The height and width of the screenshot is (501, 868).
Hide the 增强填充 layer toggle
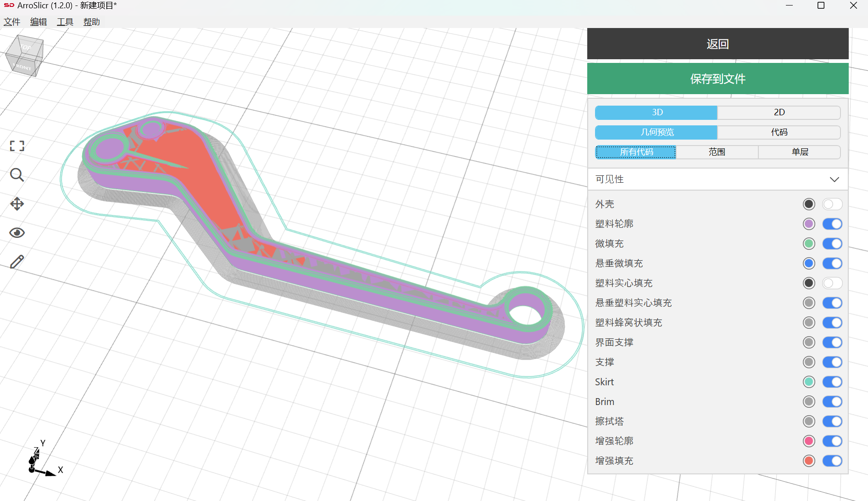pyautogui.click(x=832, y=461)
